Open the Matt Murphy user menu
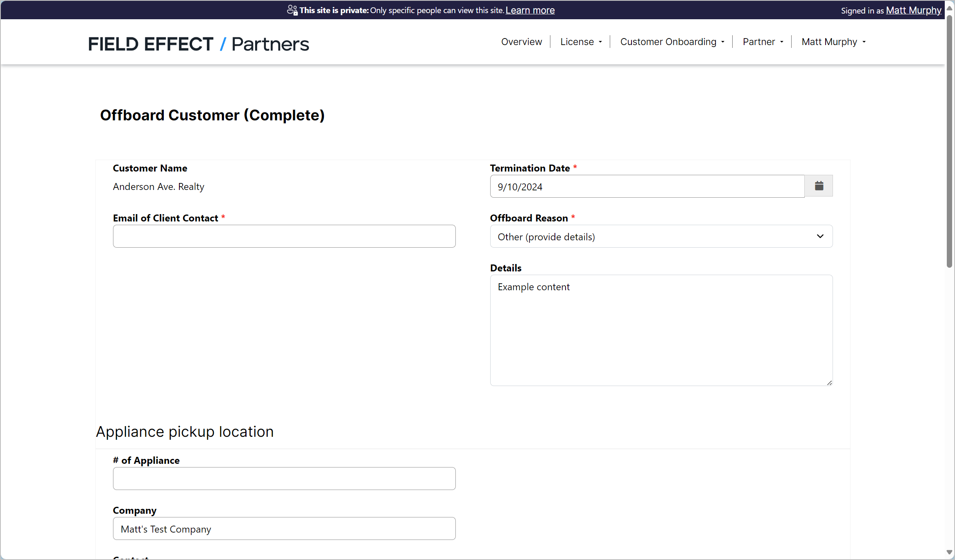This screenshot has height=560, width=955. (x=833, y=42)
